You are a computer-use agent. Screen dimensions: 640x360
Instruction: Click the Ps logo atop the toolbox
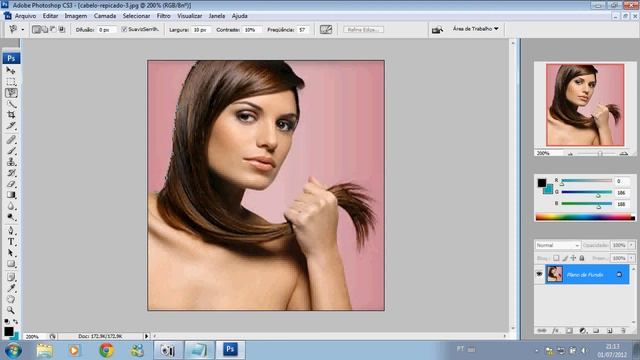tap(11, 58)
